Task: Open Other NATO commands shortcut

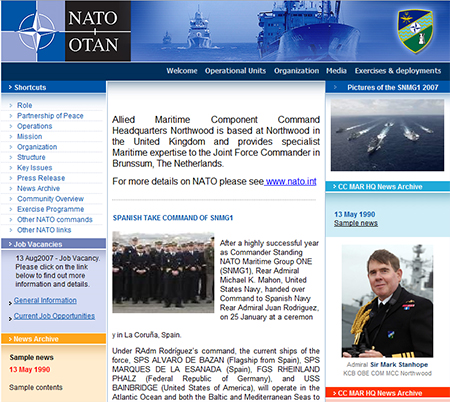Action: click(x=55, y=219)
